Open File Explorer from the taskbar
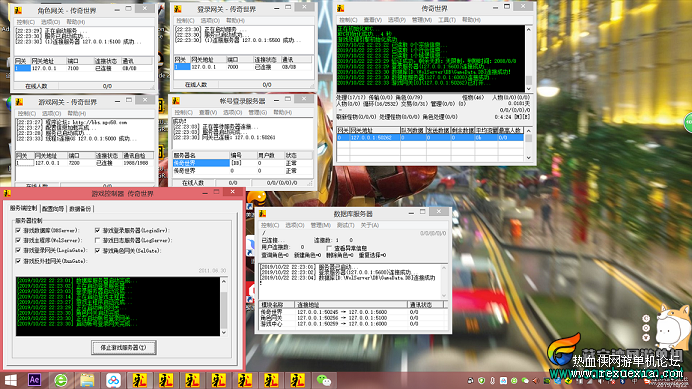 point(87,380)
